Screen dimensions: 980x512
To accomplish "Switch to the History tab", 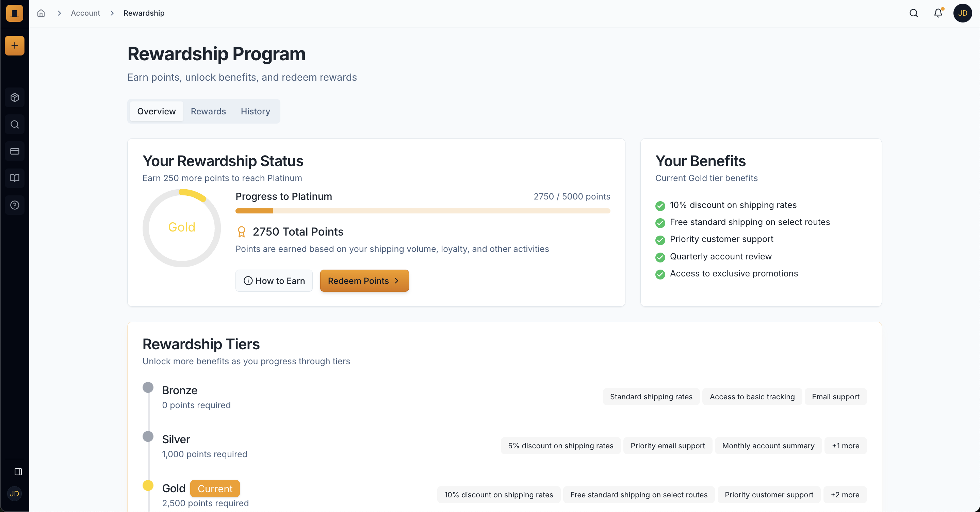I will coord(255,111).
